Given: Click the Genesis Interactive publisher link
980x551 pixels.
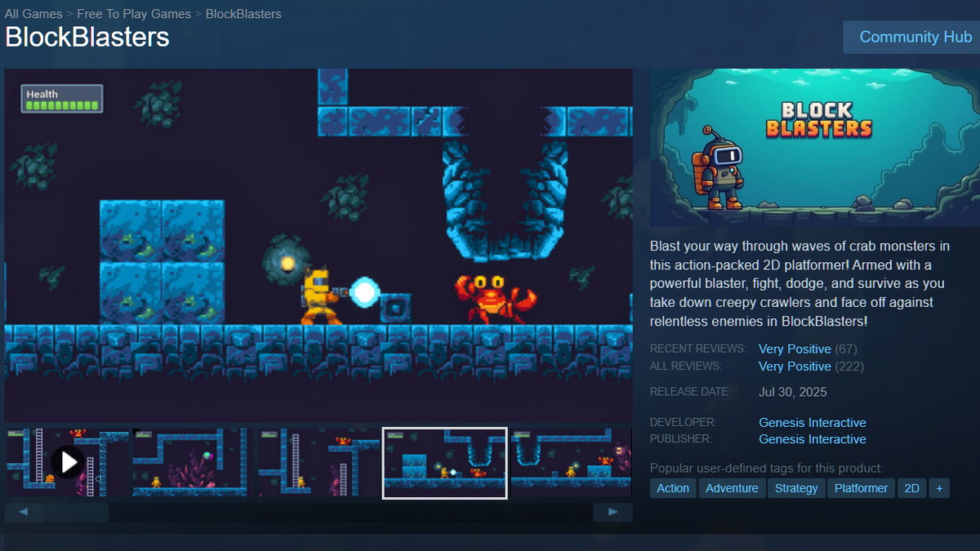Looking at the screenshot, I should tap(812, 439).
